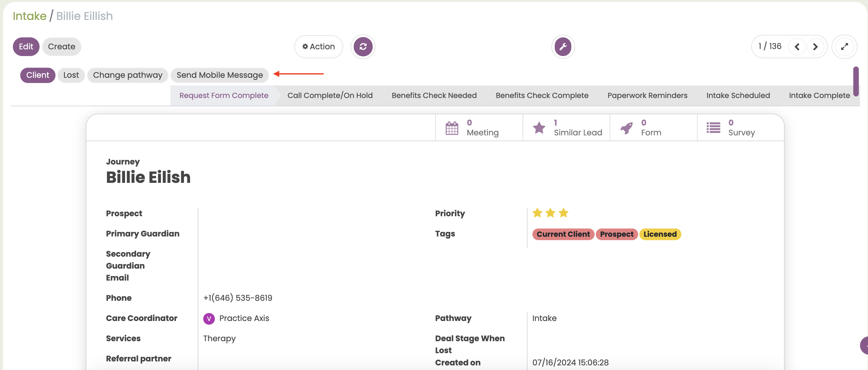Go to the previous record arrow
868x370 pixels.
click(797, 47)
